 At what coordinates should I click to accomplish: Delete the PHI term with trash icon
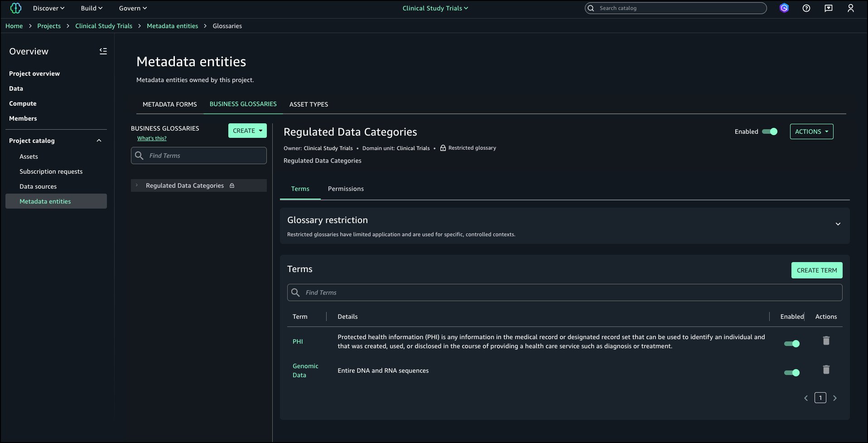click(x=826, y=341)
